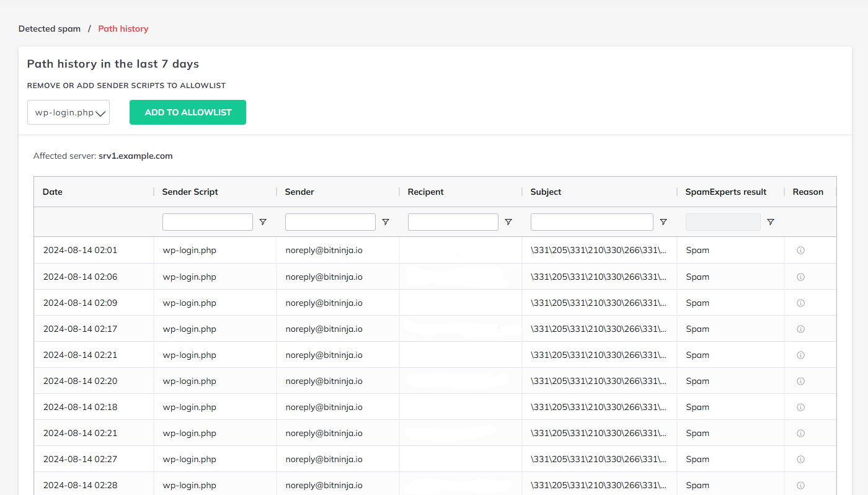Click reason info icon in 02:27 row
This screenshot has height=495, width=868.
click(800, 459)
